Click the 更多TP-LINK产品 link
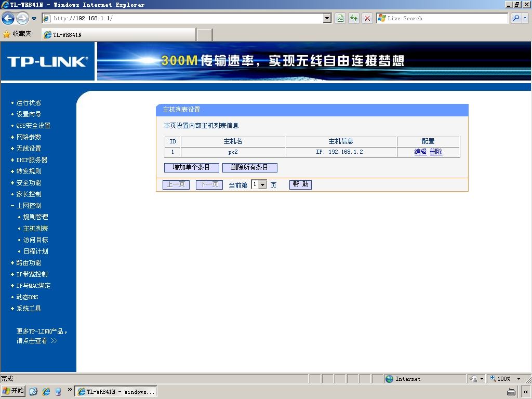The width and height of the screenshot is (532, 399). (42, 336)
